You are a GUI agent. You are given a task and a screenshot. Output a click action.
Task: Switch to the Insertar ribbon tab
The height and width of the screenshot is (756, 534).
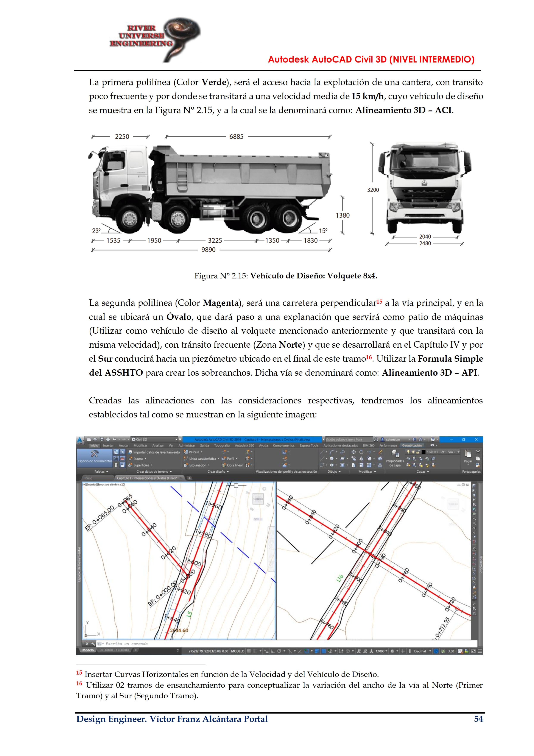tap(108, 445)
